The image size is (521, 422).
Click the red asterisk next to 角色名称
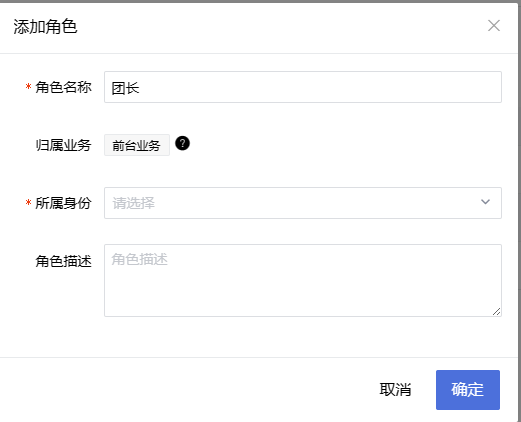coord(28,87)
